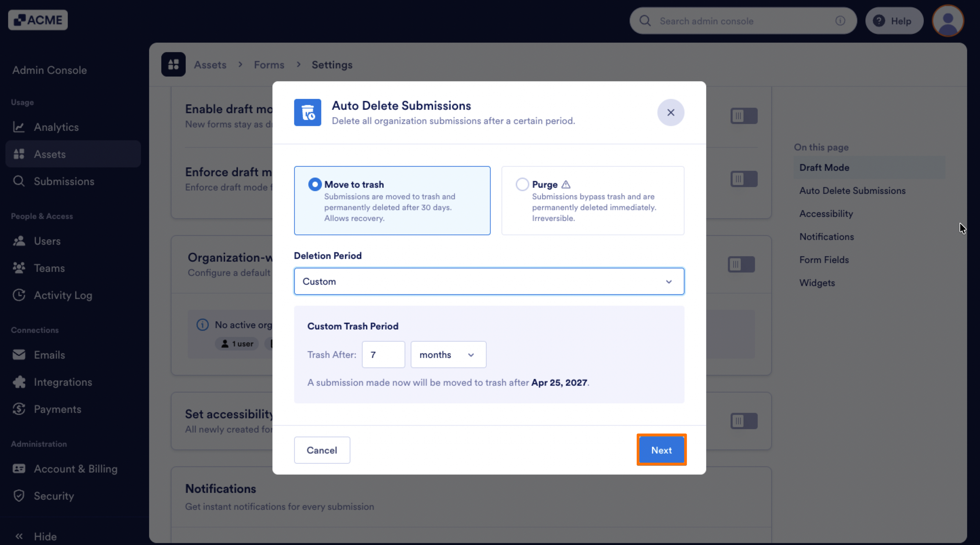Close the Auto Delete Submissions dialog
The image size is (980, 545).
point(671,113)
